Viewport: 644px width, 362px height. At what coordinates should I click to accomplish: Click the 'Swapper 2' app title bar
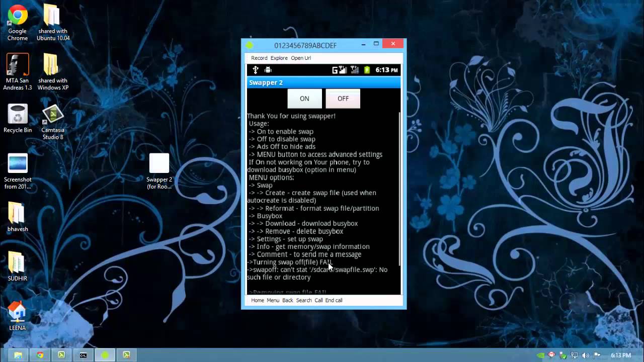click(324, 82)
